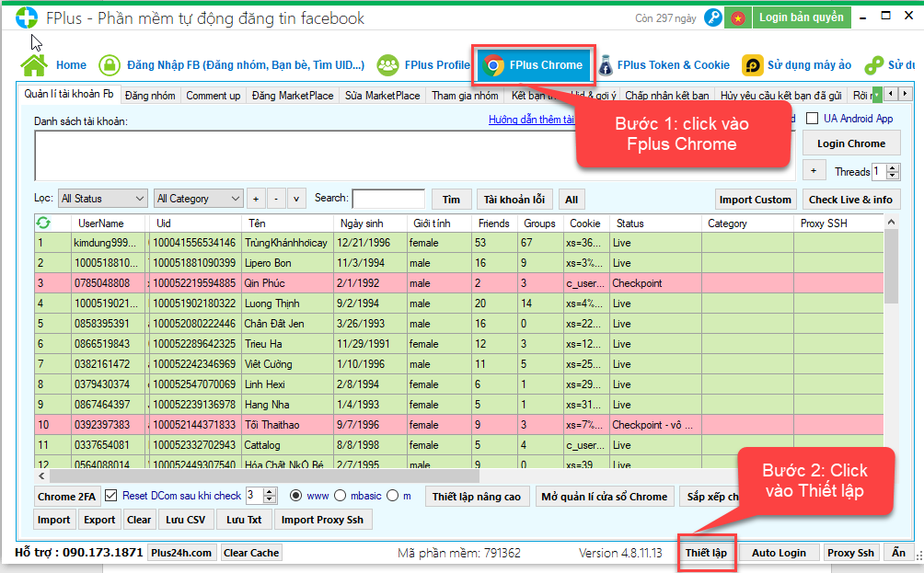Run Check Live & info

[850, 200]
